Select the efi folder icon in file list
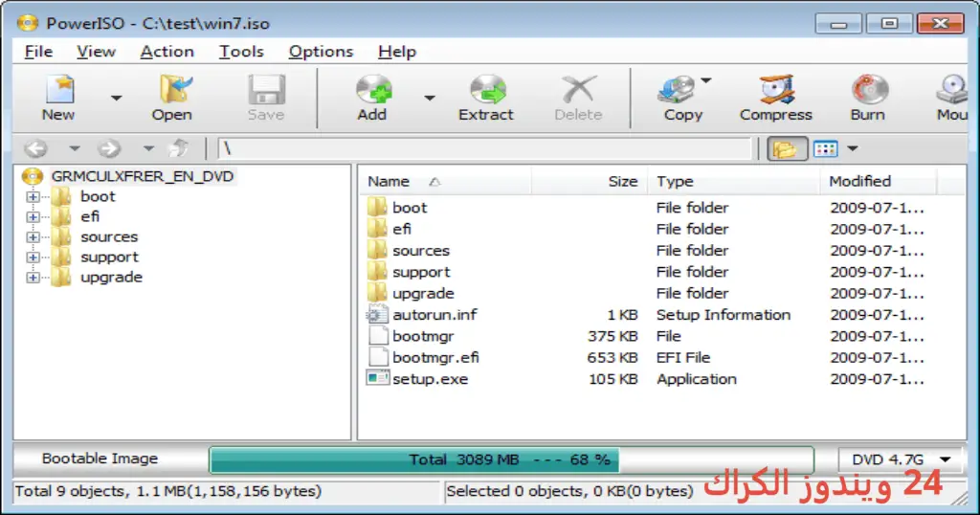 [377, 228]
